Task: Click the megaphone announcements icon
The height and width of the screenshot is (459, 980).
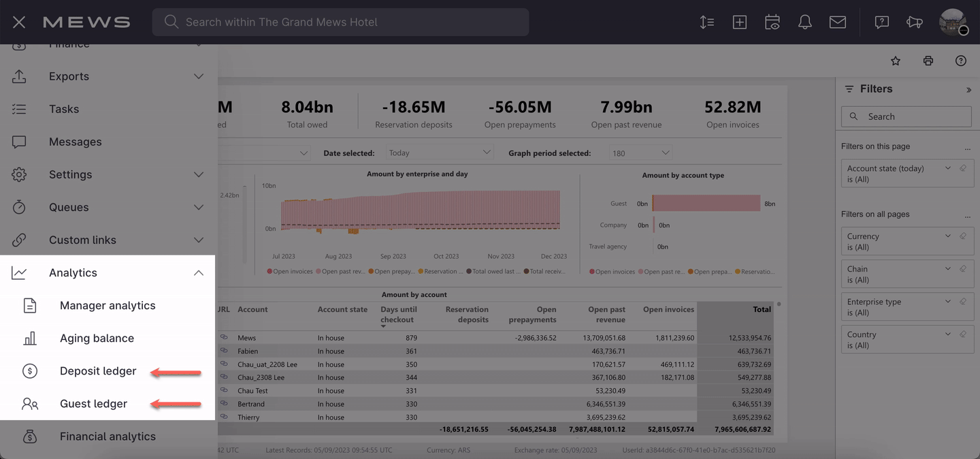Action: 915,22
